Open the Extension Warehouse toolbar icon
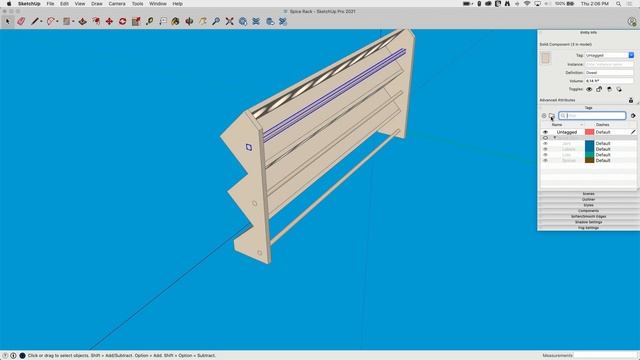This screenshot has width=640, height=360. click(x=256, y=21)
